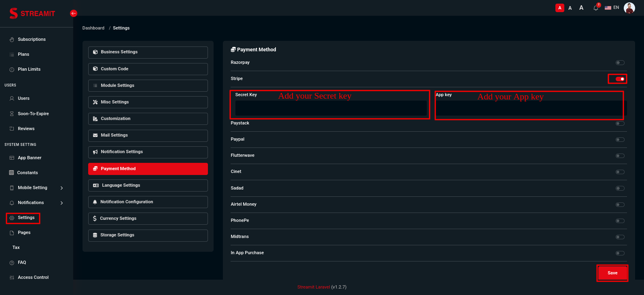The height and width of the screenshot is (295, 644).
Task: Collapse sidebar with red arrow icon
Action: point(74,13)
